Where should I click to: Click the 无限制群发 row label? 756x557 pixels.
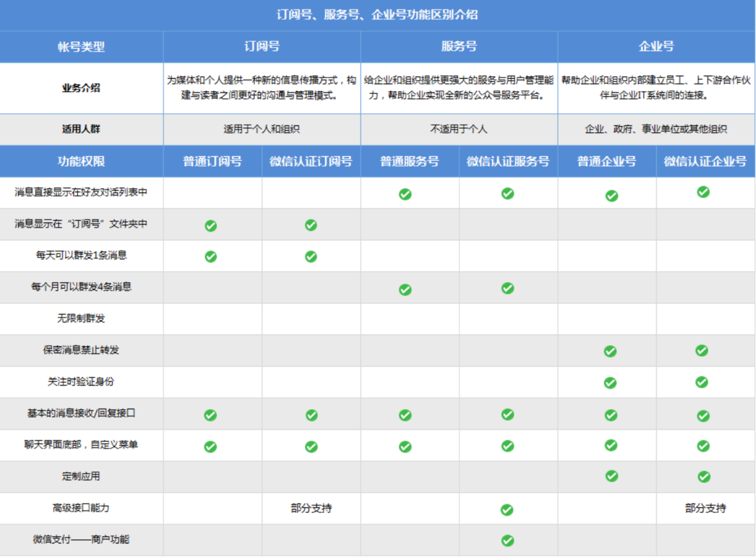pyautogui.click(x=81, y=319)
